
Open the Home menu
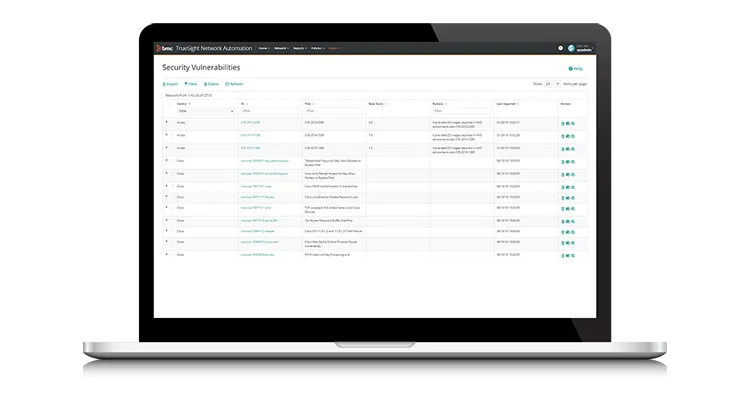click(264, 48)
